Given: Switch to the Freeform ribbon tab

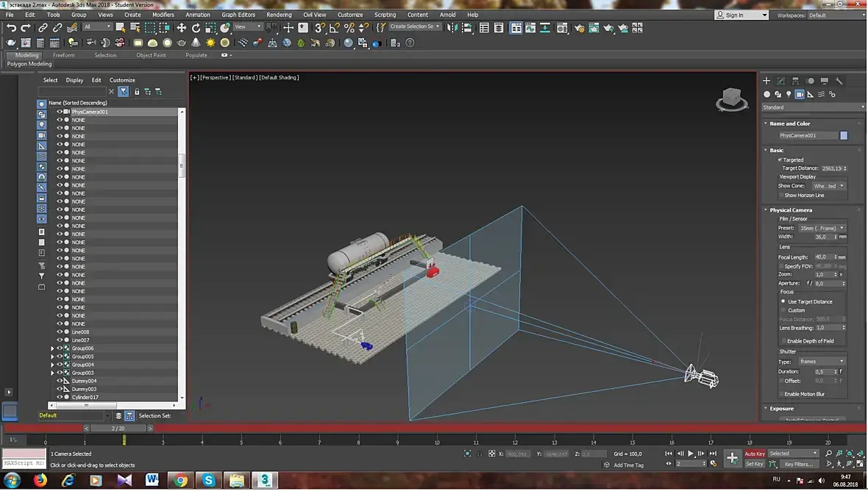Looking at the screenshot, I should point(63,55).
